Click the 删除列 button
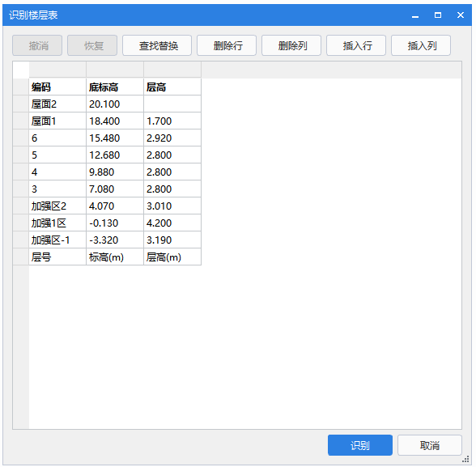 [x=291, y=45]
